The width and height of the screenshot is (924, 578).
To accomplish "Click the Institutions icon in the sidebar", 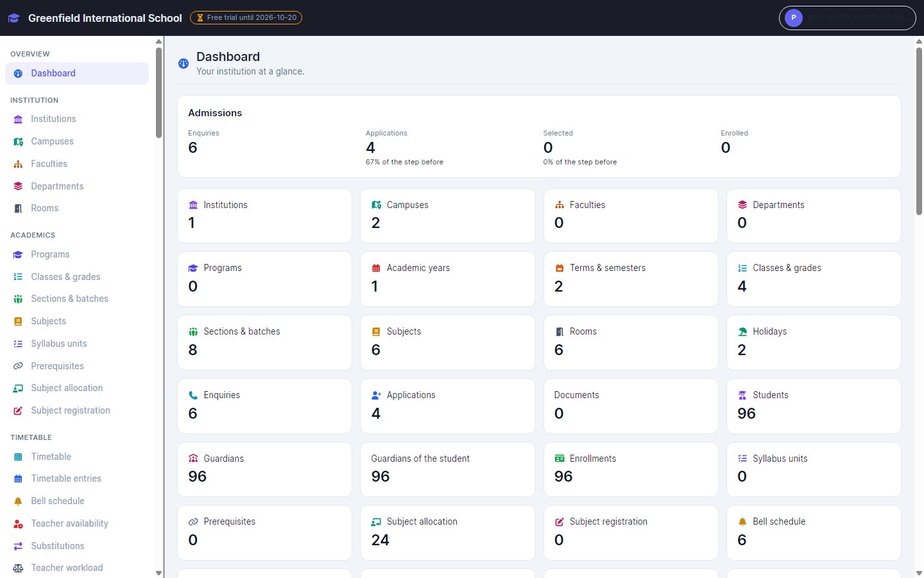I will coord(18,119).
